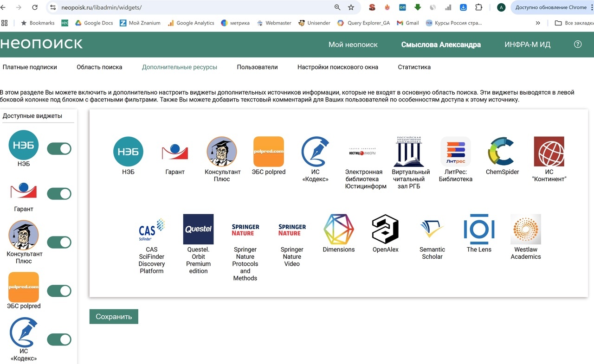Toggle the Гарант widget switch in sidebar
Viewport: 594px width, 364px height.
pyautogui.click(x=59, y=193)
